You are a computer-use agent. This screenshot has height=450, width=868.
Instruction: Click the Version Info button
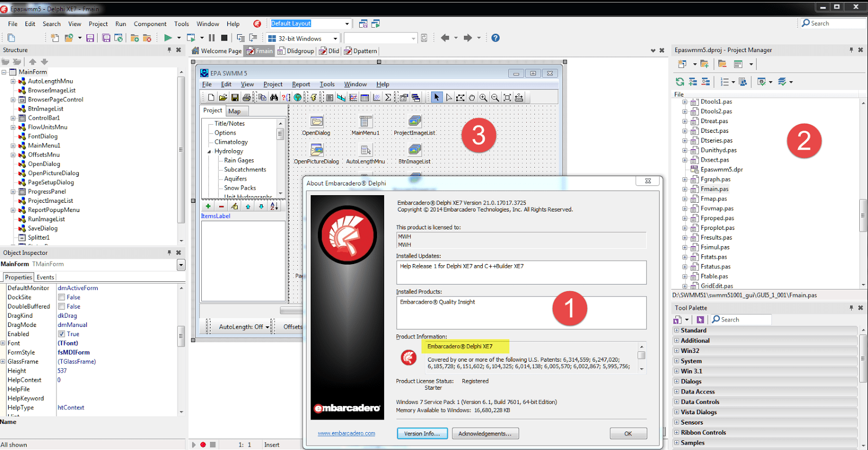pyautogui.click(x=422, y=434)
